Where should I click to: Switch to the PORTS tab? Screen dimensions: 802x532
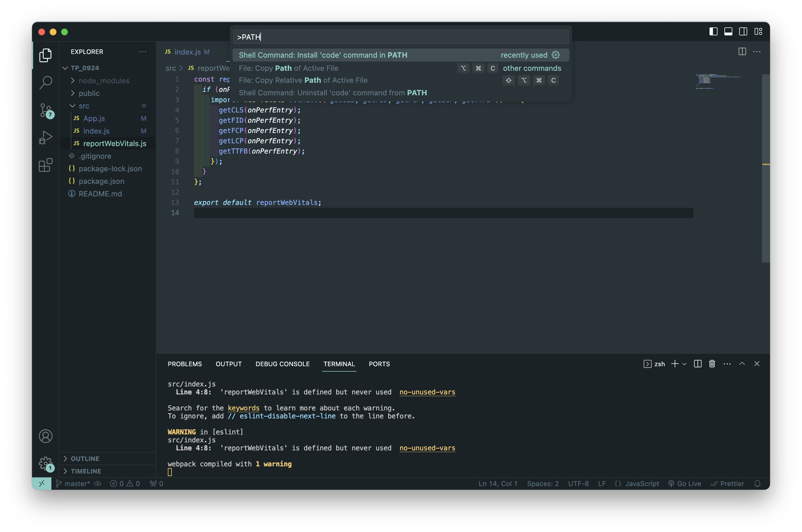click(x=379, y=364)
